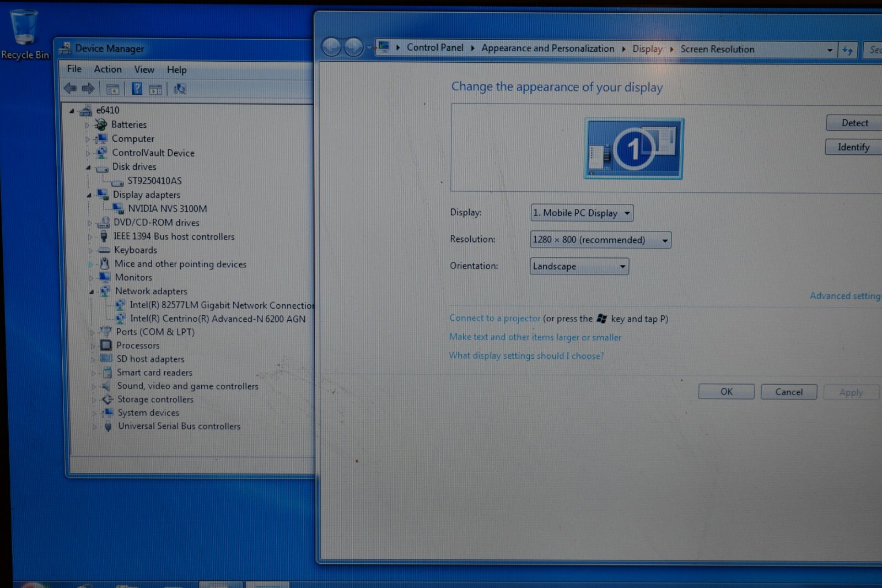Click Display in the breadcrumb bar
This screenshot has width=882, height=588.
647,49
